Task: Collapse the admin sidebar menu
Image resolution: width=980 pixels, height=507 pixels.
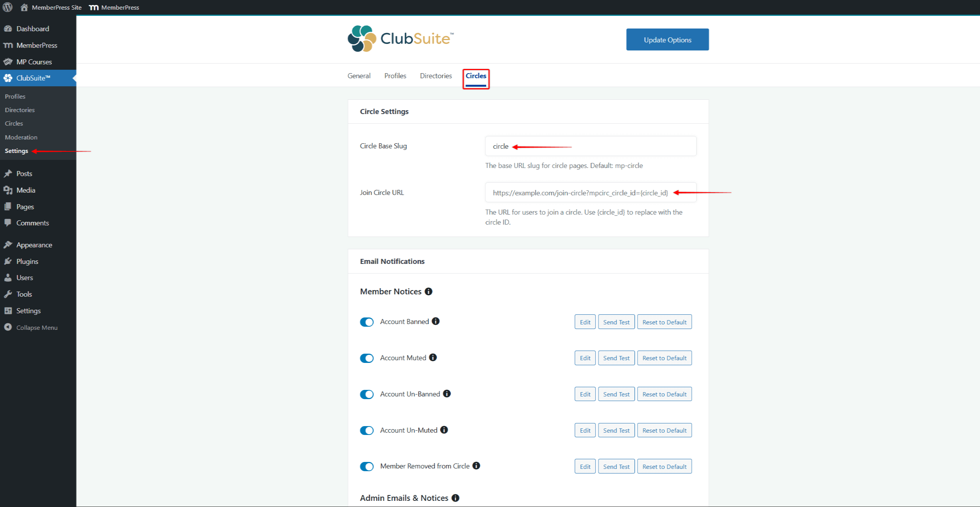Action: coord(36,327)
